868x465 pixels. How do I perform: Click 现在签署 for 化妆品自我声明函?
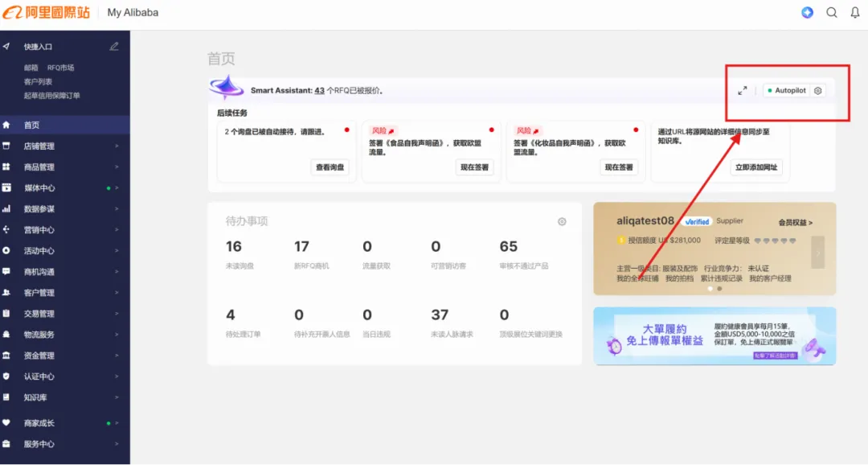pyautogui.click(x=619, y=167)
